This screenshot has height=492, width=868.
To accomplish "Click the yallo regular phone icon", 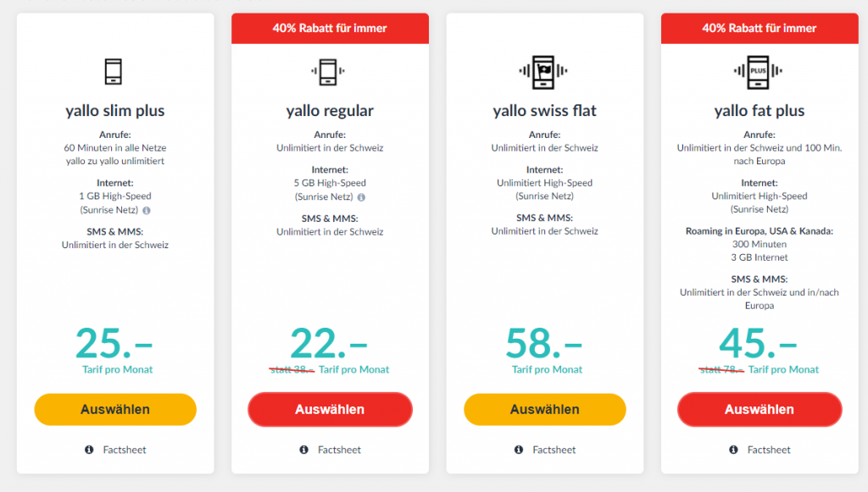I will pyautogui.click(x=330, y=71).
